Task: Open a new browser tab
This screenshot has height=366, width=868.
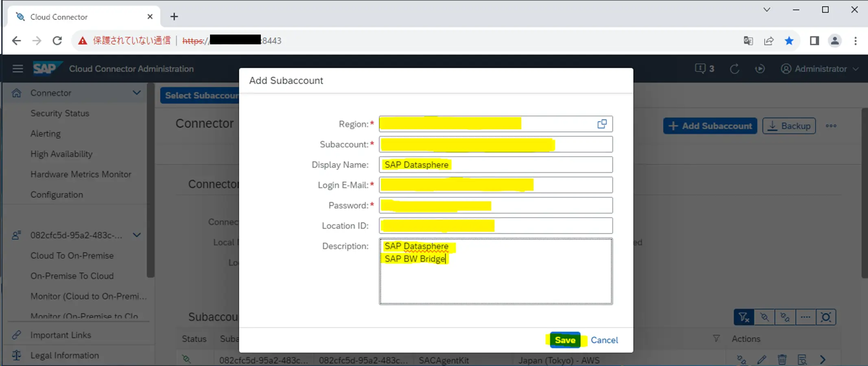Action: pos(174,17)
